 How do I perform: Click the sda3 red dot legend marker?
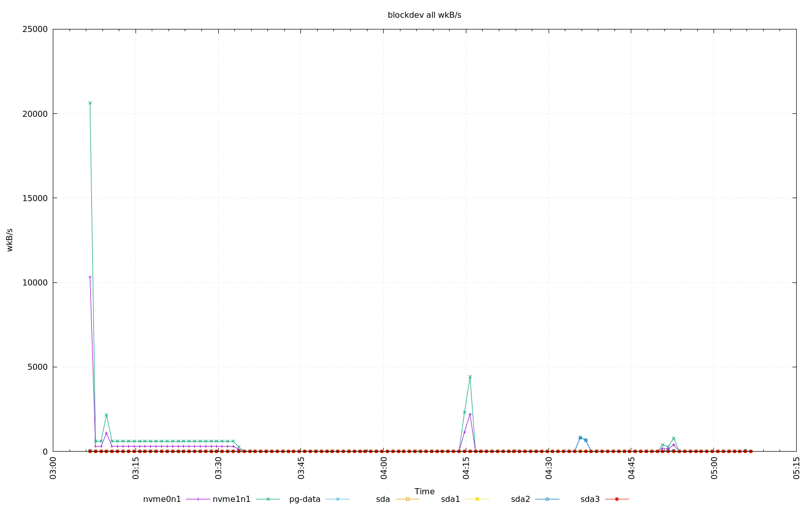click(x=617, y=499)
